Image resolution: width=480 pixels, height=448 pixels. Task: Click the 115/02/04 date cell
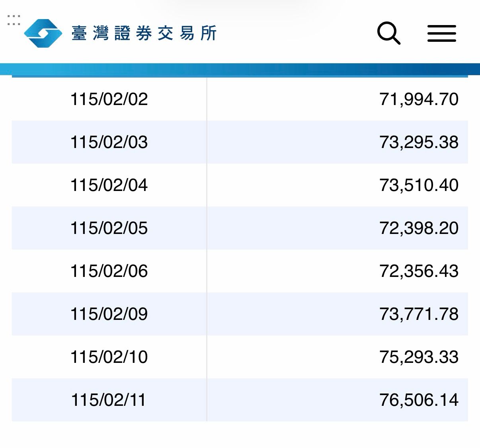pyautogui.click(x=109, y=185)
